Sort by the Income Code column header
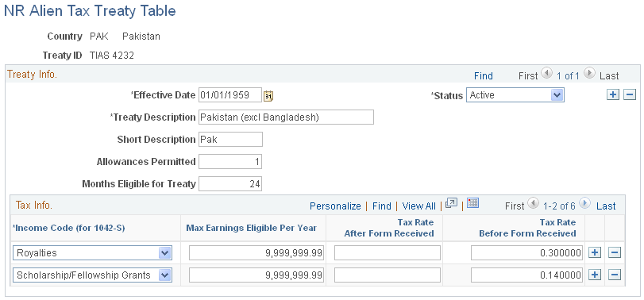 click(x=69, y=229)
